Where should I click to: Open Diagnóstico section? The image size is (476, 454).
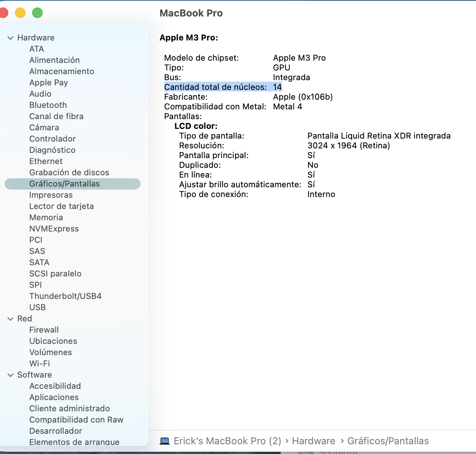(52, 150)
